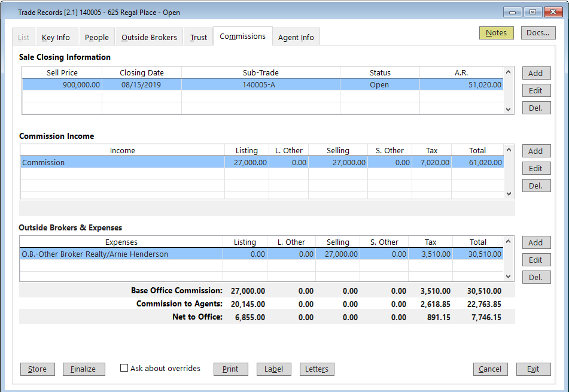This screenshot has width=569, height=392.
Task: Finalize the trade record
Action: click(x=84, y=369)
